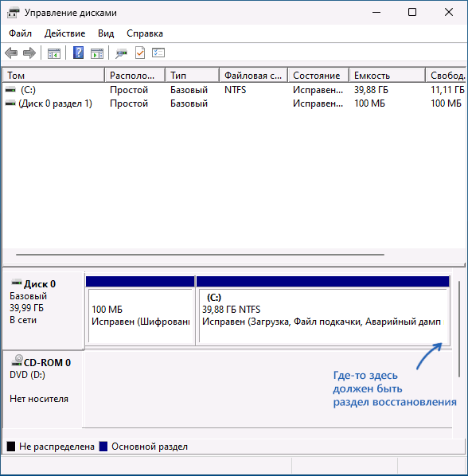Select the (C:) volume row
Viewport: 468px width, 476px height.
click(234, 90)
